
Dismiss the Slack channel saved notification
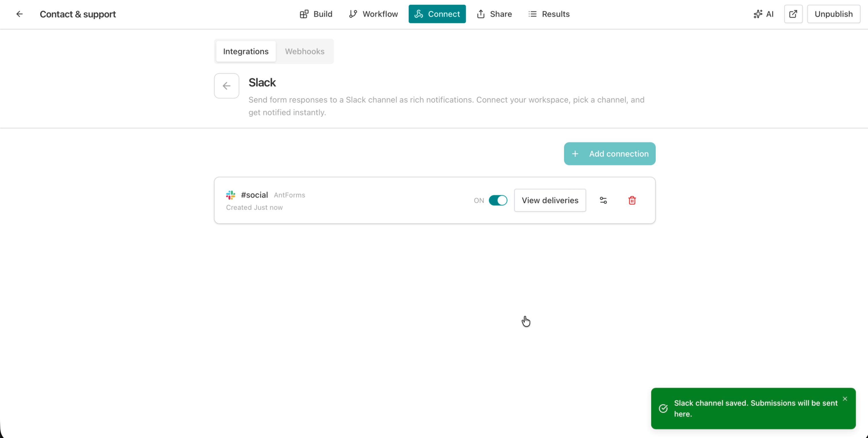pyautogui.click(x=845, y=399)
